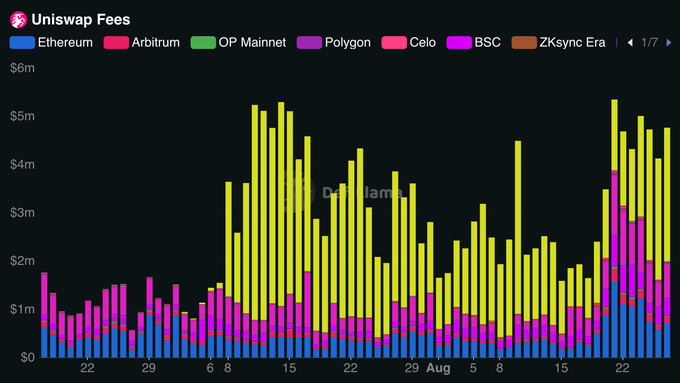
Task: Toggle the Arbitrum legend series
Action: pyautogui.click(x=142, y=43)
